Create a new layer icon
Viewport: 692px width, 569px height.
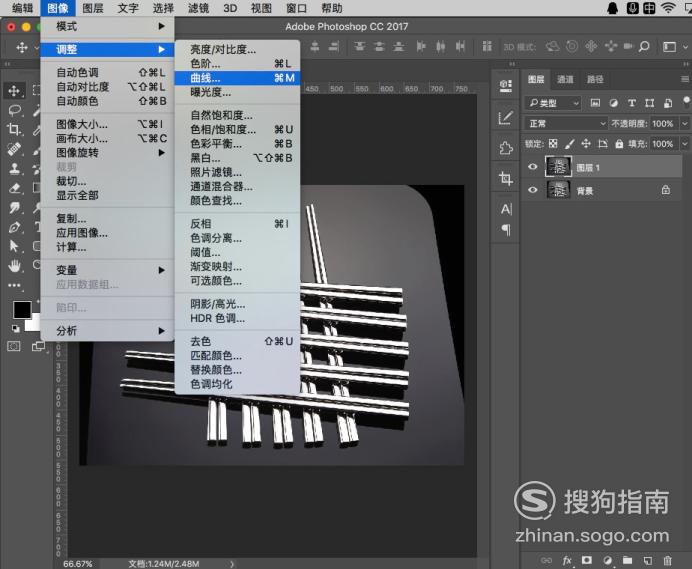647,560
